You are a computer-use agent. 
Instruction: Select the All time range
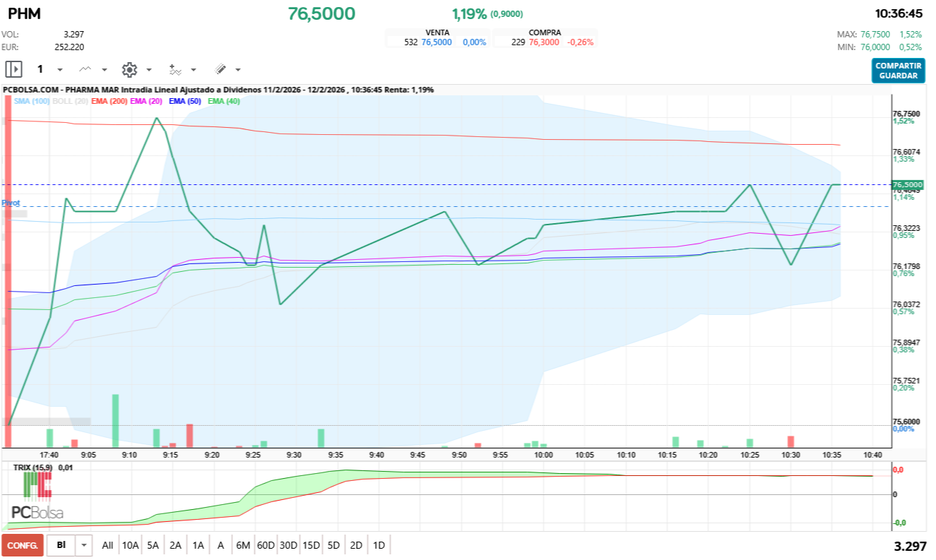(107, 545)
